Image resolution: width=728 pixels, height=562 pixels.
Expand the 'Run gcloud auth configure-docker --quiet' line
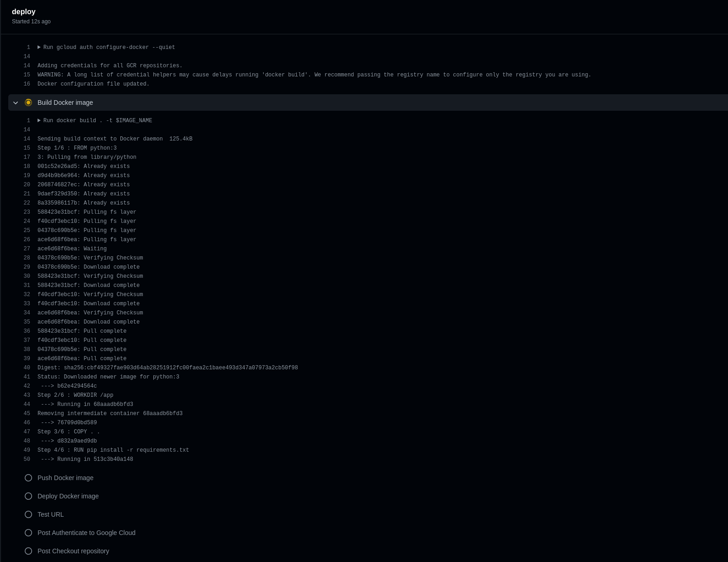[39, 47]
